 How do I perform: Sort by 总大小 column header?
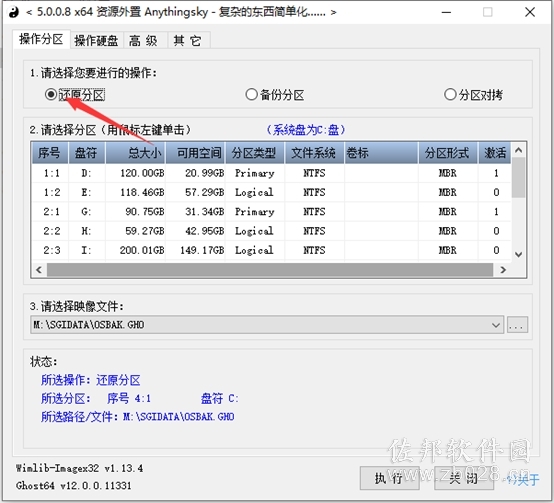(136, 153)
